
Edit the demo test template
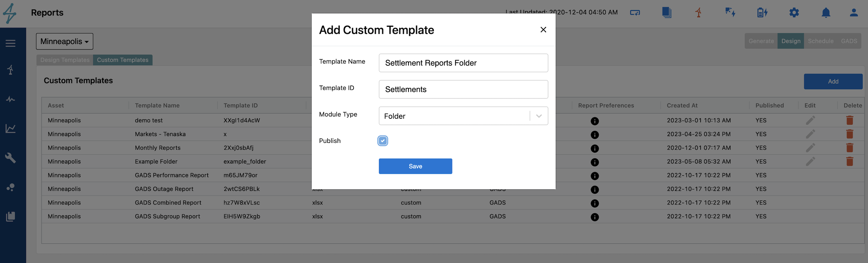click(x=810, y=120)
